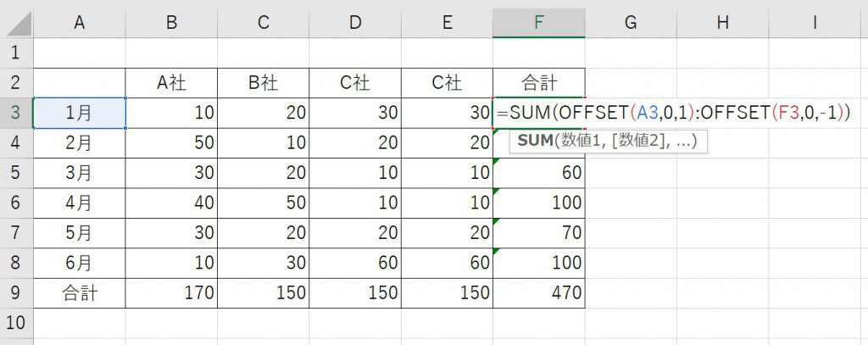Select the B社 header cell
Screen dimensions: 868x345
pos(264,83)
